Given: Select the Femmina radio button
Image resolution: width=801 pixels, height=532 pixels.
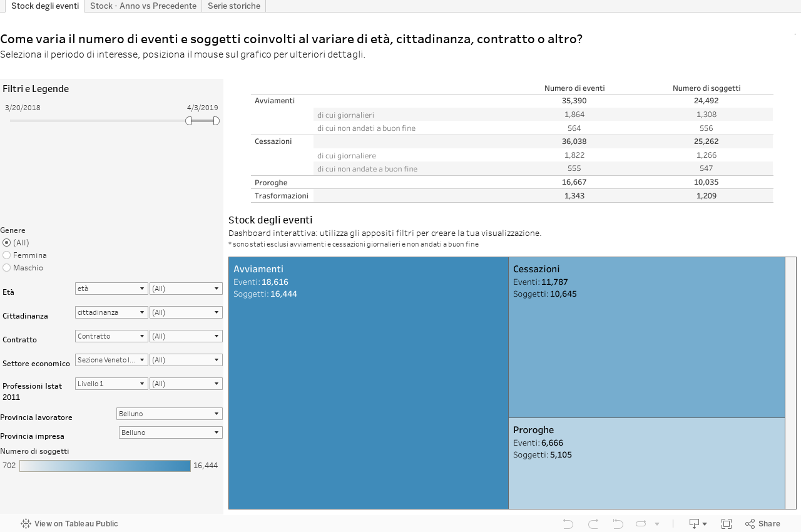Looking at the screenshot, I should 6,255.
